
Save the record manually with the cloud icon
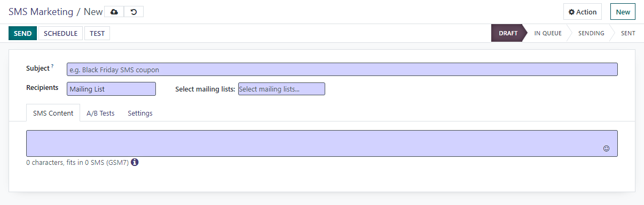114,12
